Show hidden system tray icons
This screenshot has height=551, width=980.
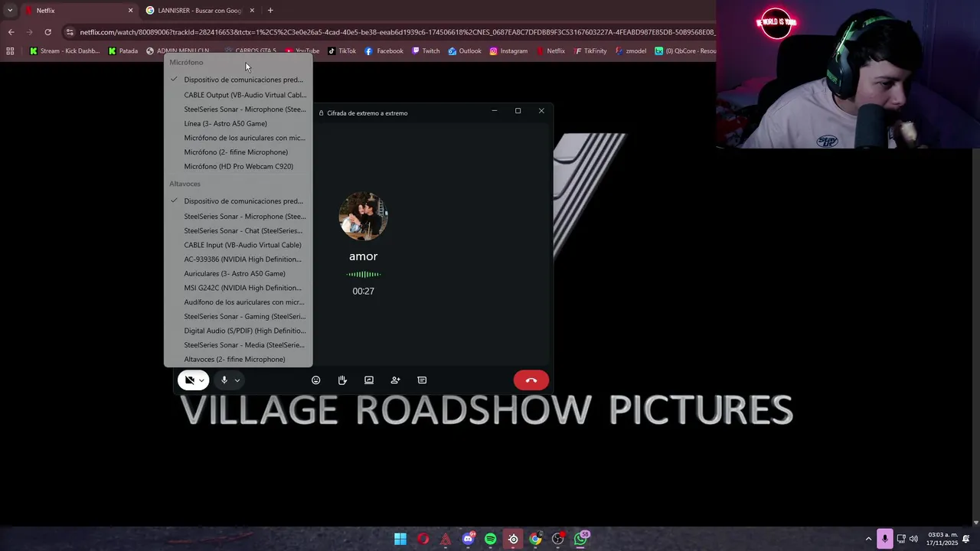[x=868, y=539]
